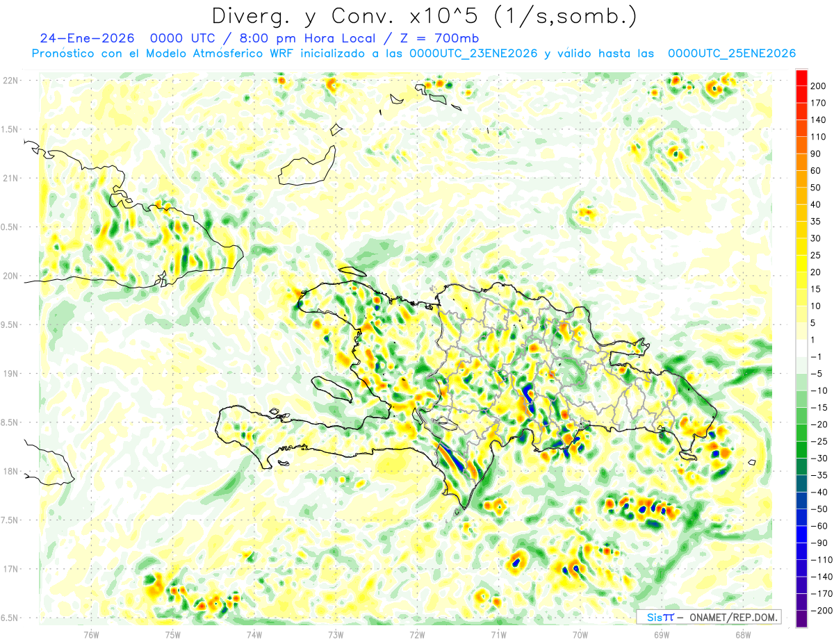Click the '-10' color scale value
This screenshot has height=644, width=834.
819,390
